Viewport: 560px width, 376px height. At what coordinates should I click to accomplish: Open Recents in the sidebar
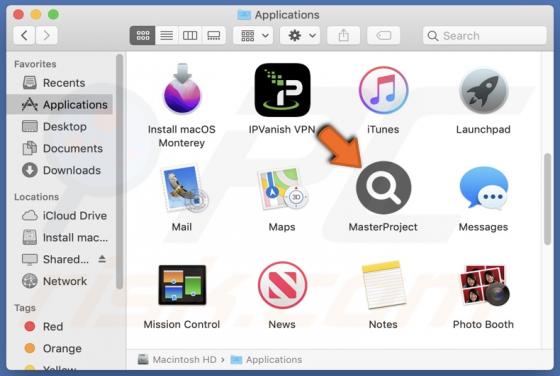coord(60,83)
